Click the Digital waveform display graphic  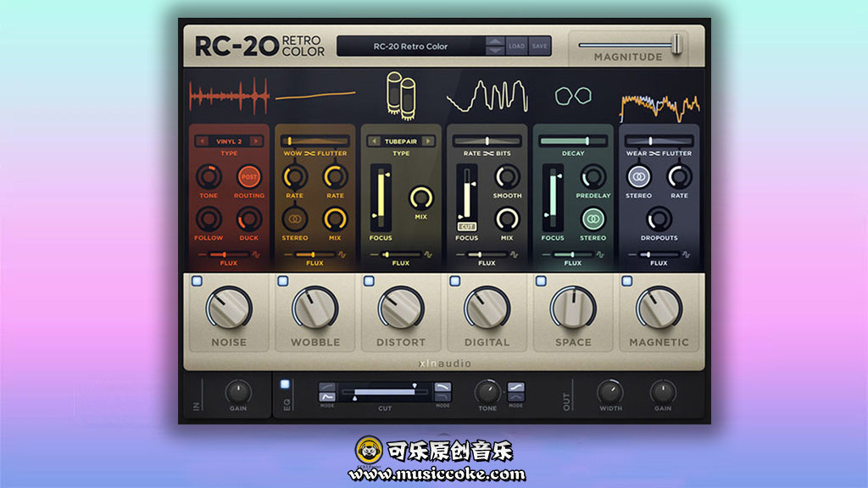pos(487,96)
